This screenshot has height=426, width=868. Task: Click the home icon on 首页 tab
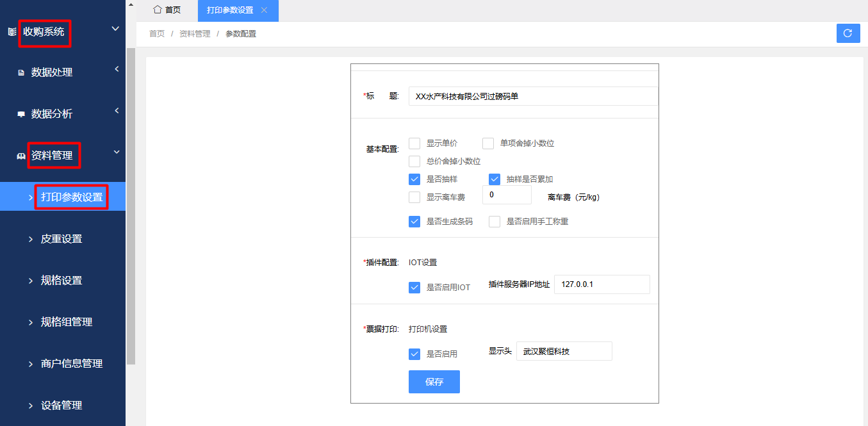(157, 10)
